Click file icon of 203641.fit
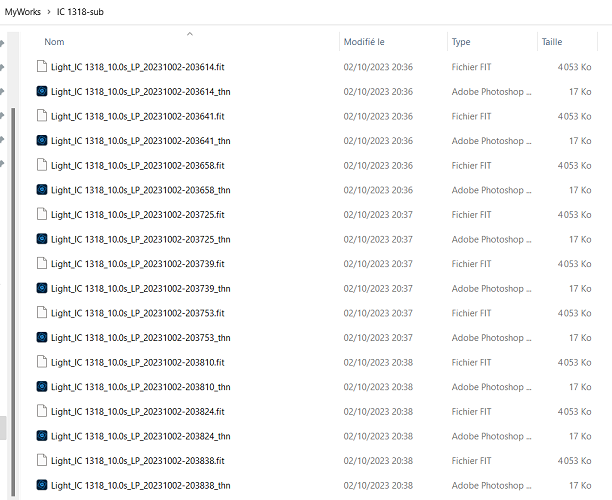 (x=42, y=116)
